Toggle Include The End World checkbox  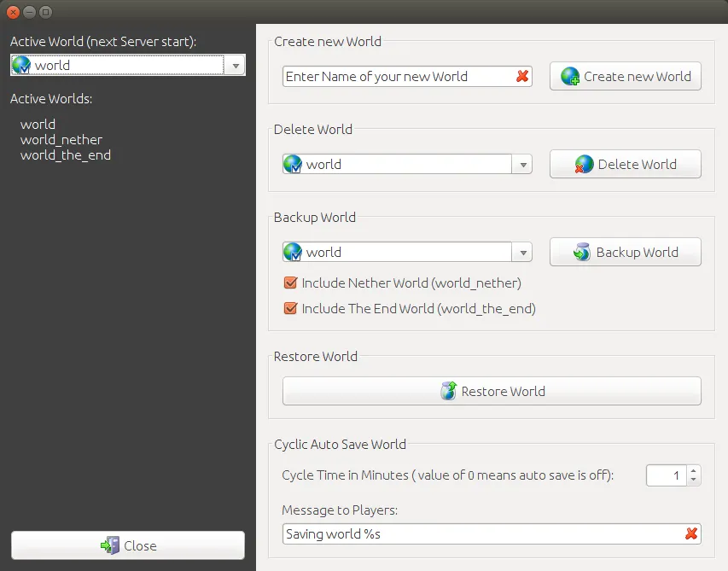[x=291, y=308]
